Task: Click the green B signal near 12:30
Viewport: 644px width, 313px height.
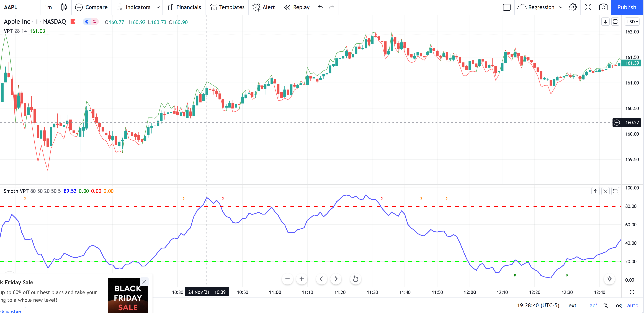Action: (567, 275)
